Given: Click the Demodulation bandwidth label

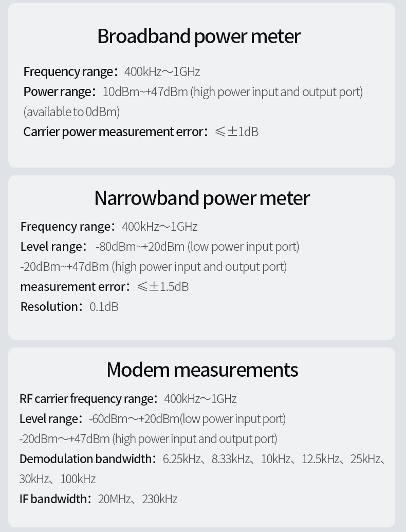Looking at the screenshot, I should pos(86,459).
